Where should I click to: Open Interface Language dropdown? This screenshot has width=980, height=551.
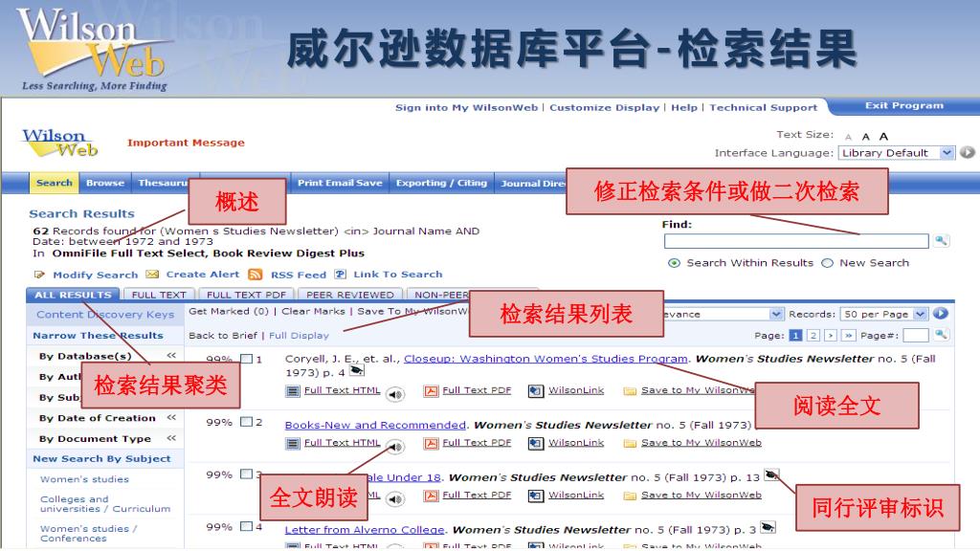[896, 152]
